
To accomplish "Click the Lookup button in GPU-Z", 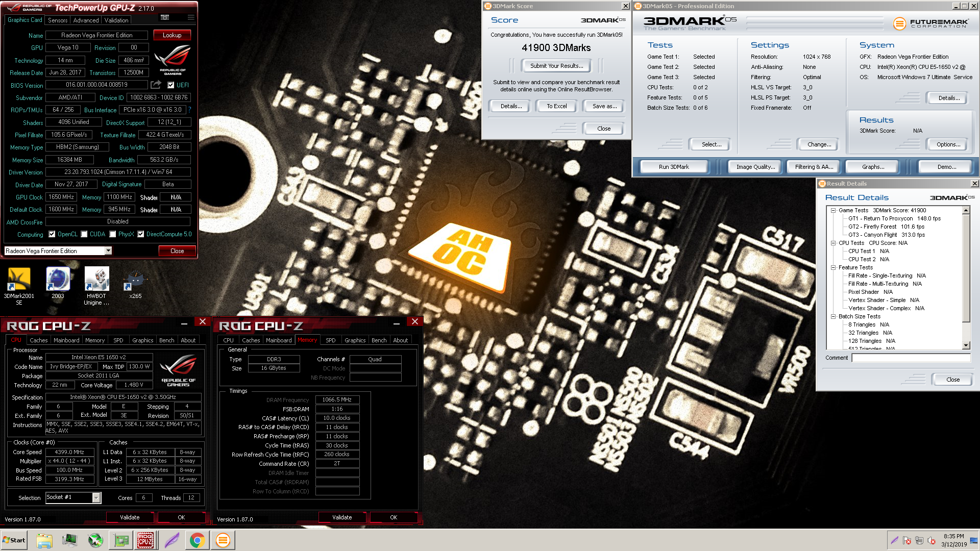I will pos(172,35).
